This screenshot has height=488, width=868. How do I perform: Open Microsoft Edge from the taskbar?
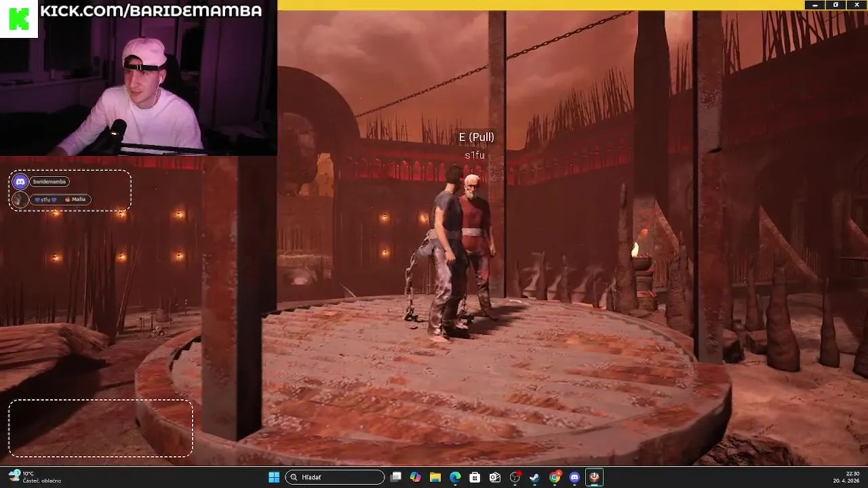tap(455, 477)
